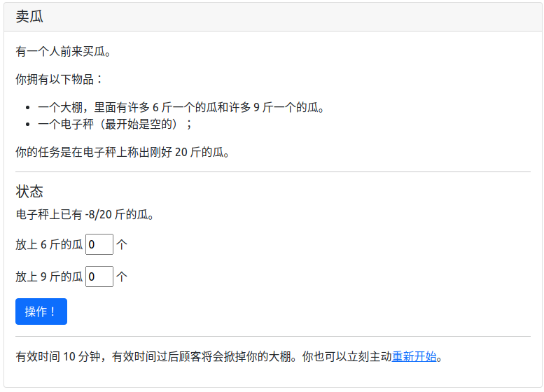The height and width of the screenshot is (392, 544).
Task: Click the divider line above 状态
Action: pos(272,171)
